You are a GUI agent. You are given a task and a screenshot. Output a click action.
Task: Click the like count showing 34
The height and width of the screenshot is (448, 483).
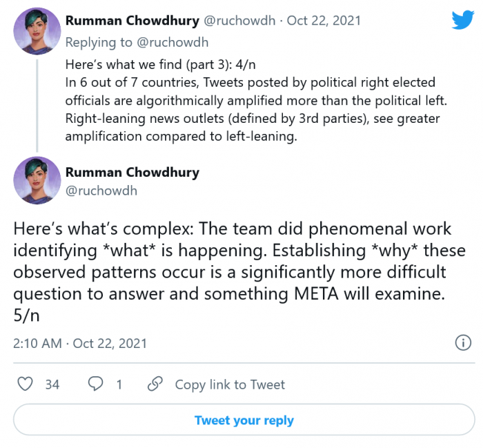pyautogui.click(x=52, y=384)
